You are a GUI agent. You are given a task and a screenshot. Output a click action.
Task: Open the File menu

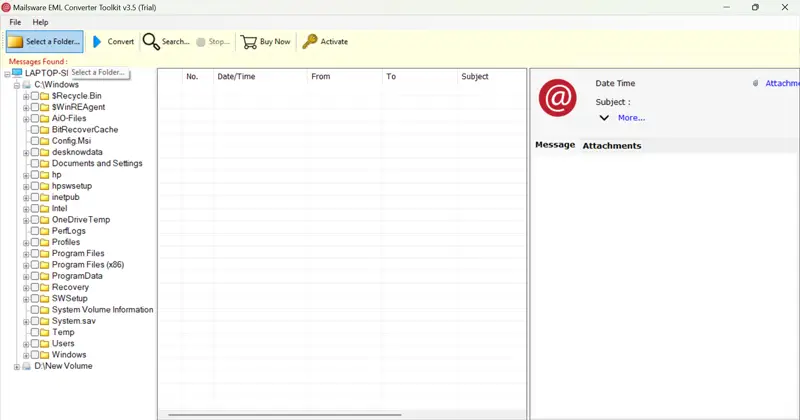(15, 22)
